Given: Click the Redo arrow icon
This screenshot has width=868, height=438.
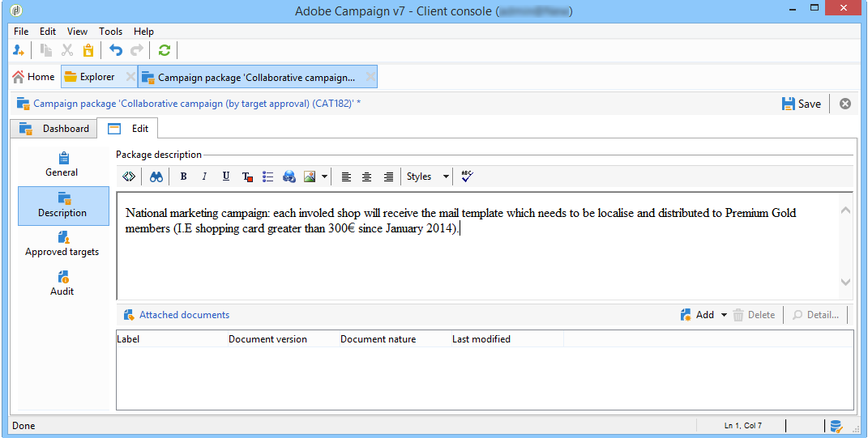Looking at the screenshot, I should point(136,50).
